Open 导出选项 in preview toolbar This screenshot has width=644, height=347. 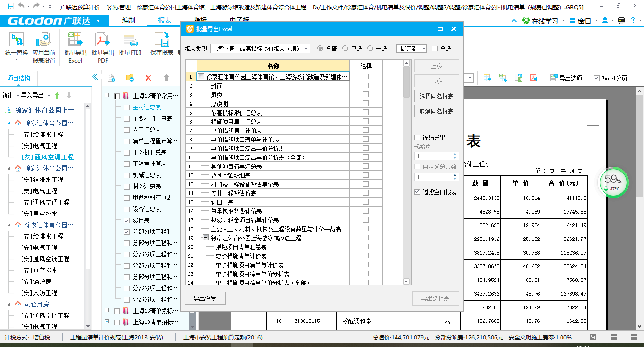[566, 78]
